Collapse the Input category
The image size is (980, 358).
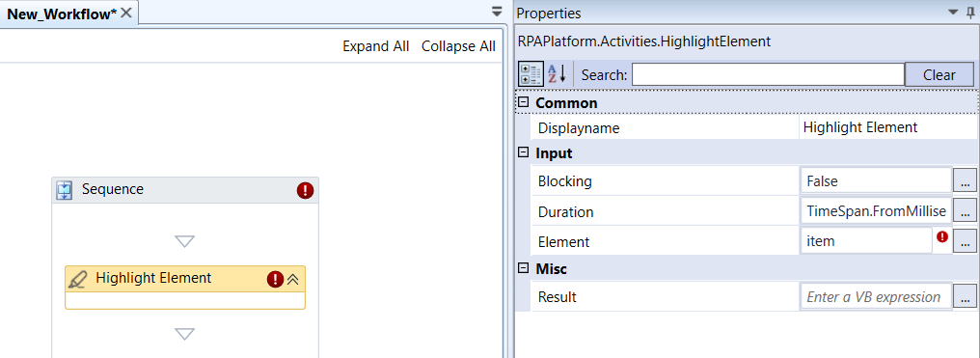tap(524, 152)
